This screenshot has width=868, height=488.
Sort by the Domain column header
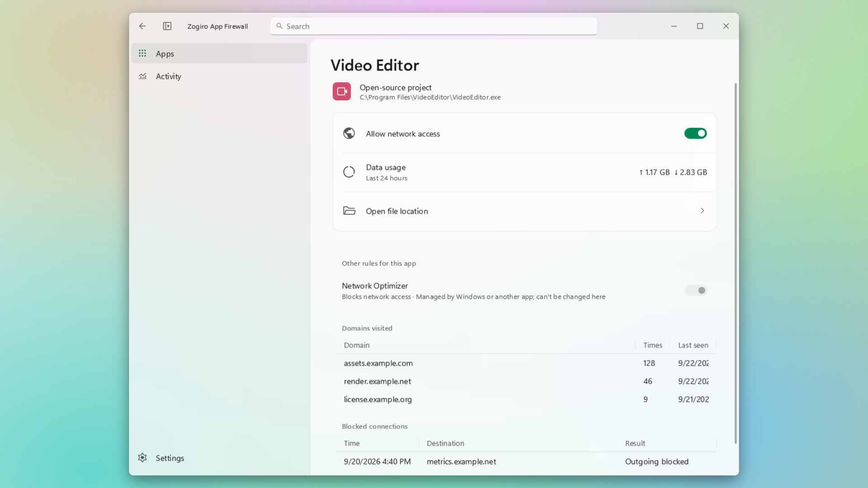[357, 345]
